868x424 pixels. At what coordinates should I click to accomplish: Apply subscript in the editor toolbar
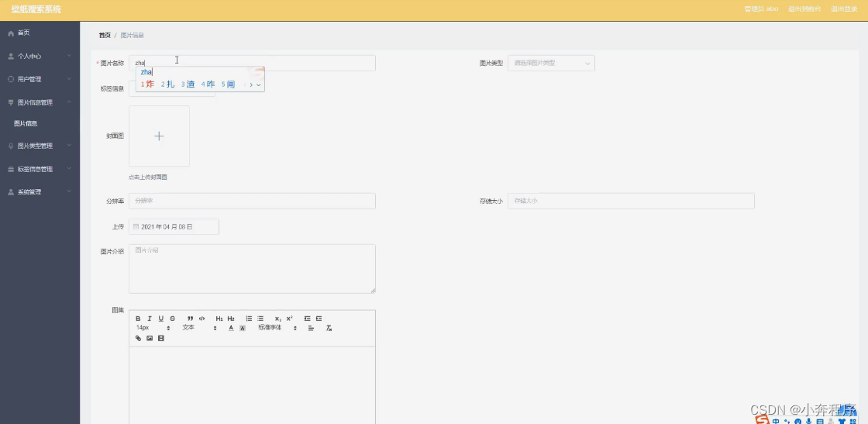(278, 319)
